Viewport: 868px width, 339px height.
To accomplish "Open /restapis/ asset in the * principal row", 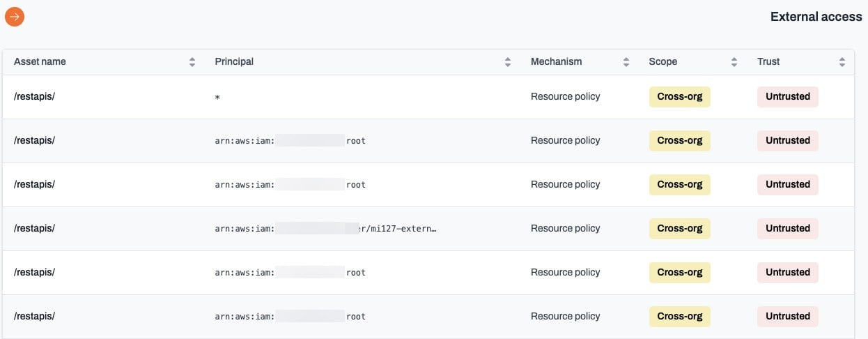I will (x=34, y=96).
